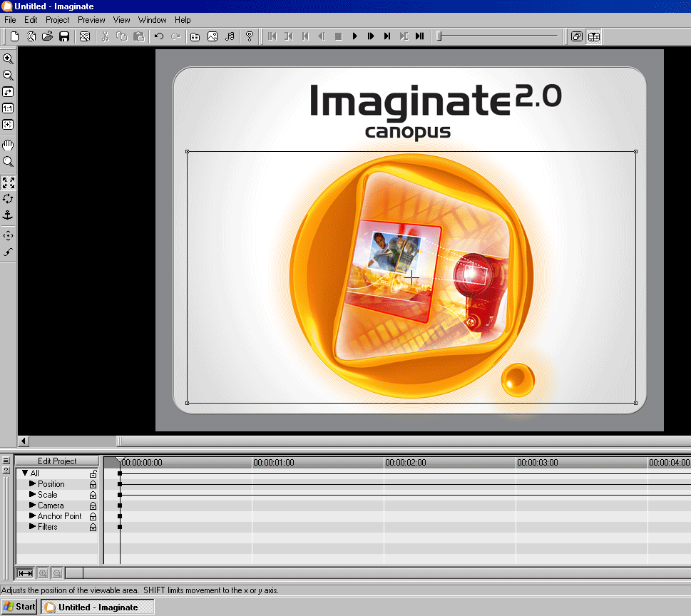Select the Hand pan tool
The height and width of the screenshot is (616, 691).
8,145
